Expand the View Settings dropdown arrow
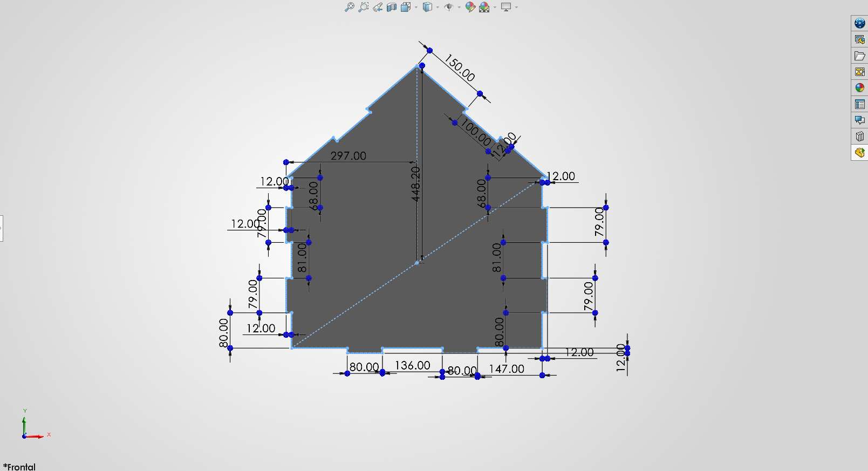 tap(516, 8)
